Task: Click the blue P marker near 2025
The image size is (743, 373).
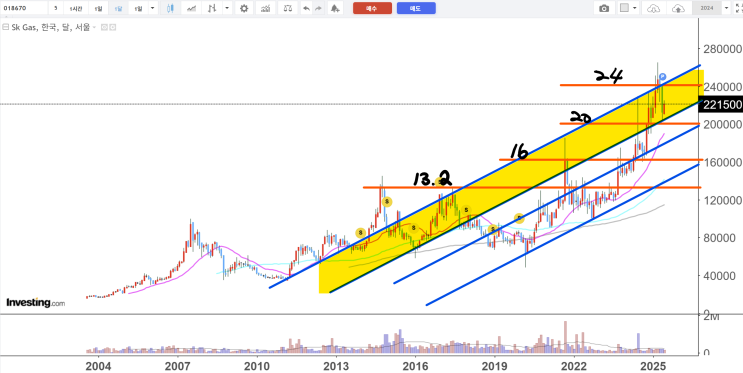Action: point(662,77)
